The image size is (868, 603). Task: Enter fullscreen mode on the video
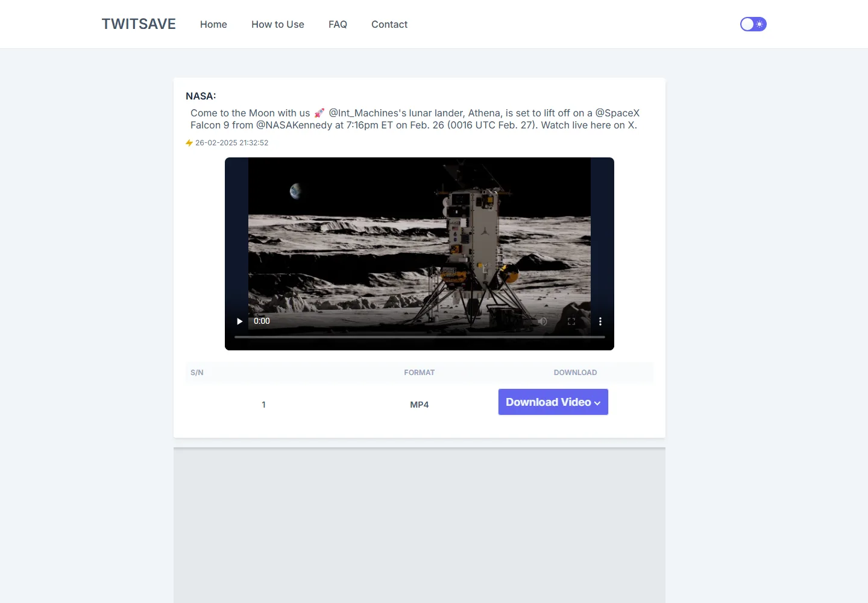pos(571,321)
